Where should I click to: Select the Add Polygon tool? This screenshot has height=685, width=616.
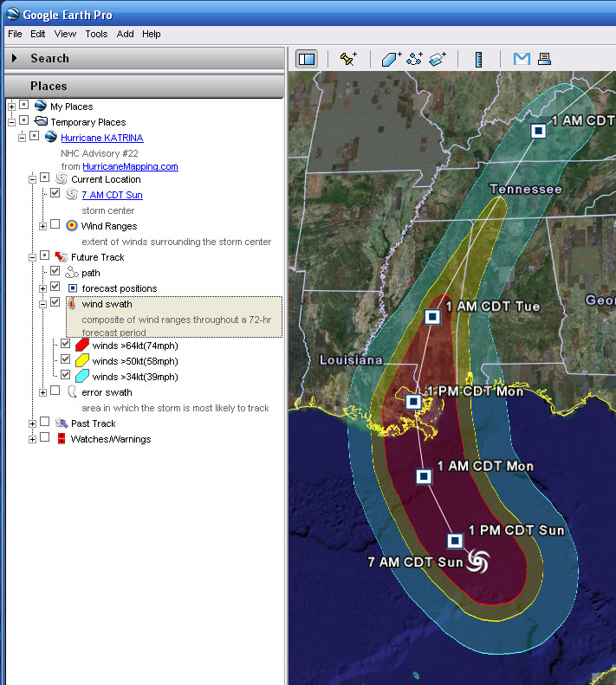pyautogui.click(x=391, y=59)
